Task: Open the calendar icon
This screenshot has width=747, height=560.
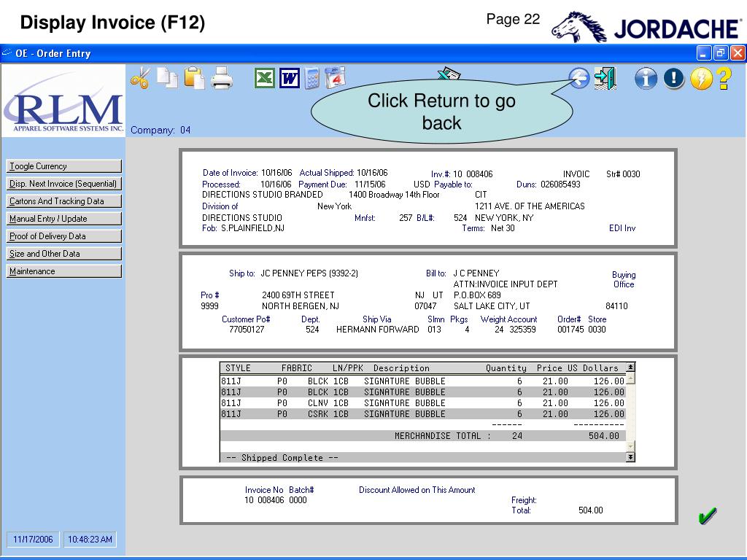Action: click(336, 78)
